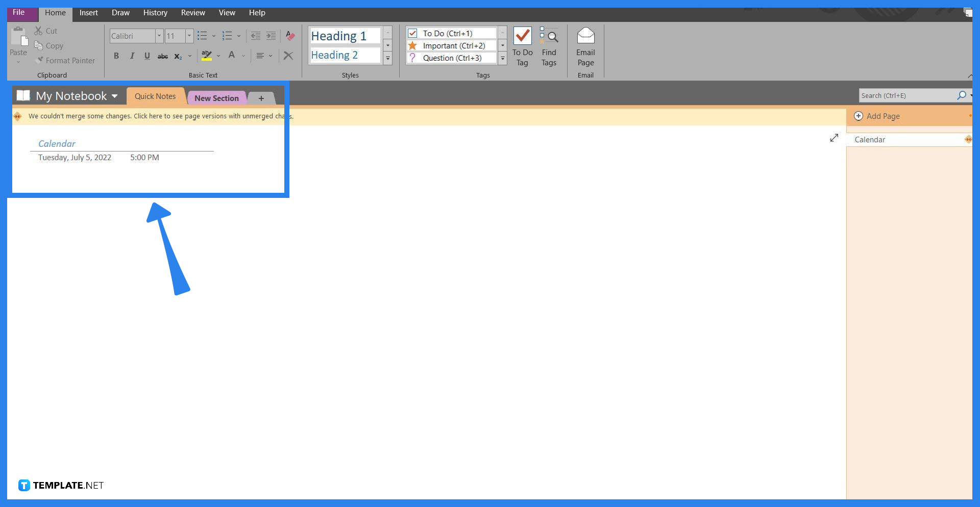
Task: Increase paragraph indent
Action: (271, 36)
